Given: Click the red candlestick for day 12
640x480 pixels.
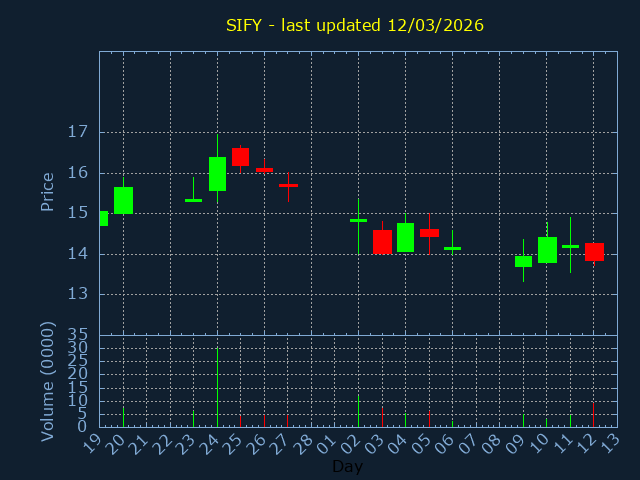Looking at the screenshot, I should pos(594,252).
